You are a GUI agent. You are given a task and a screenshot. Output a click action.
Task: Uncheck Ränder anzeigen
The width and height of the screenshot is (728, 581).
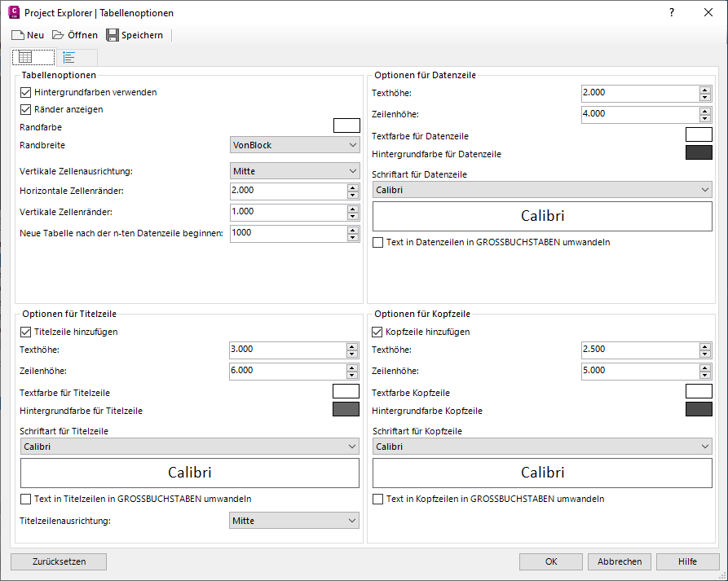(25, 109)
